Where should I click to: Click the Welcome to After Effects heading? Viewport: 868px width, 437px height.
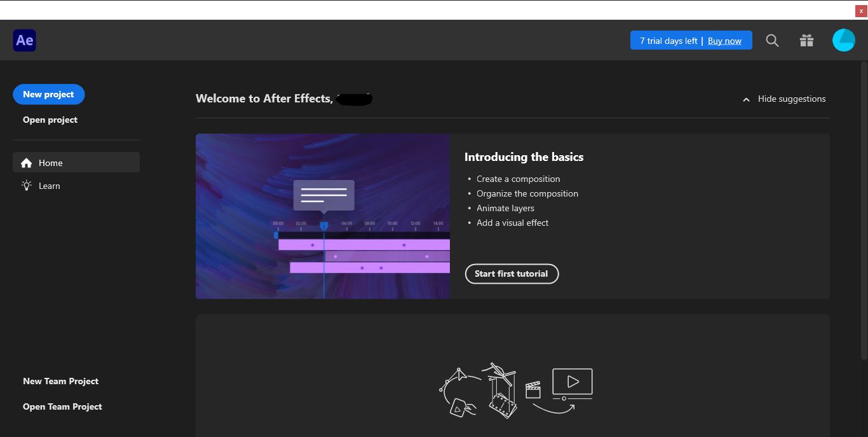coord(264,99)
